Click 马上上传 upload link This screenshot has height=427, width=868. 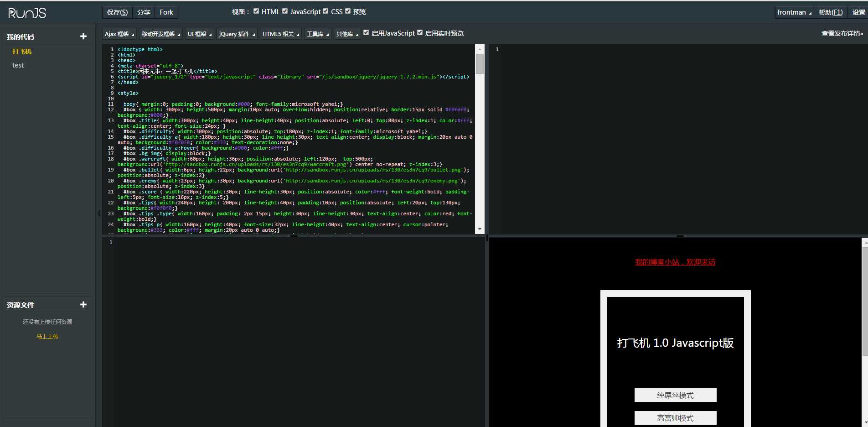click(47, 336)
